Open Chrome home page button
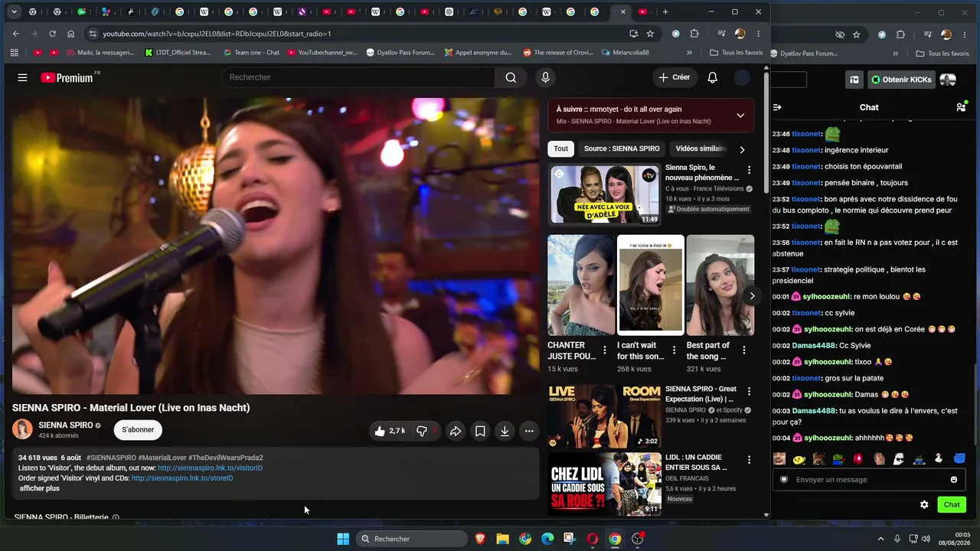The image size is (980, 551). pos(70,34)
